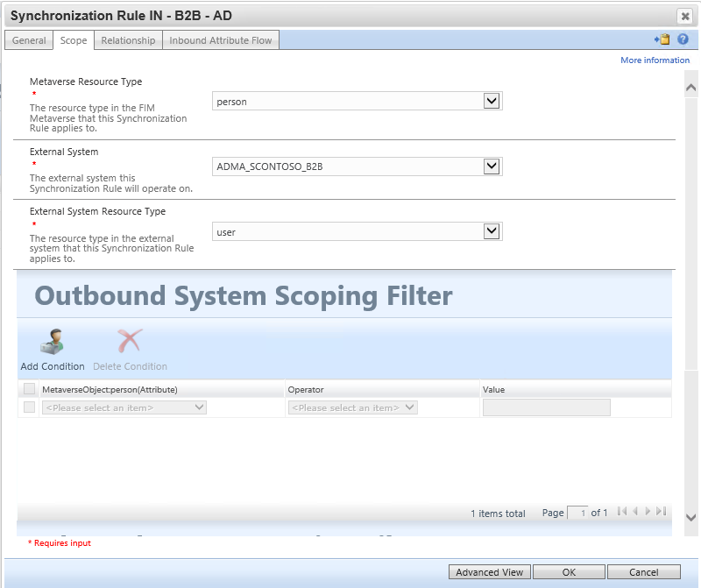Screen dimensions: 701x588
Task: Jump to last page using the pagination icon
Action: [x=660, y=513]
